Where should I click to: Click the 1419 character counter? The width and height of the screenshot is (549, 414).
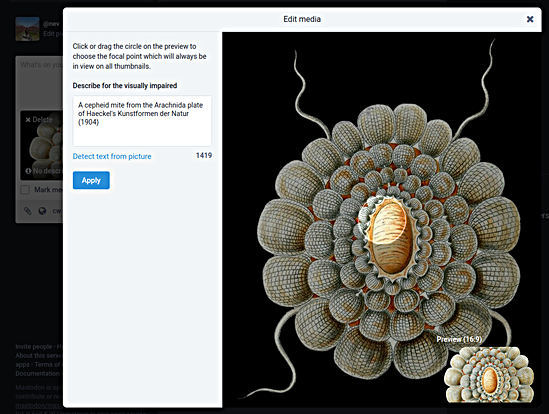(x=204, y=156)
